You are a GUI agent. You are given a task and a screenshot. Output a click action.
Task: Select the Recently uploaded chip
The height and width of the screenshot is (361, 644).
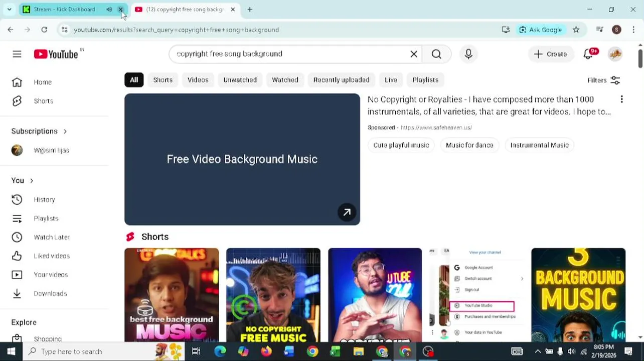tap(341, 80)
